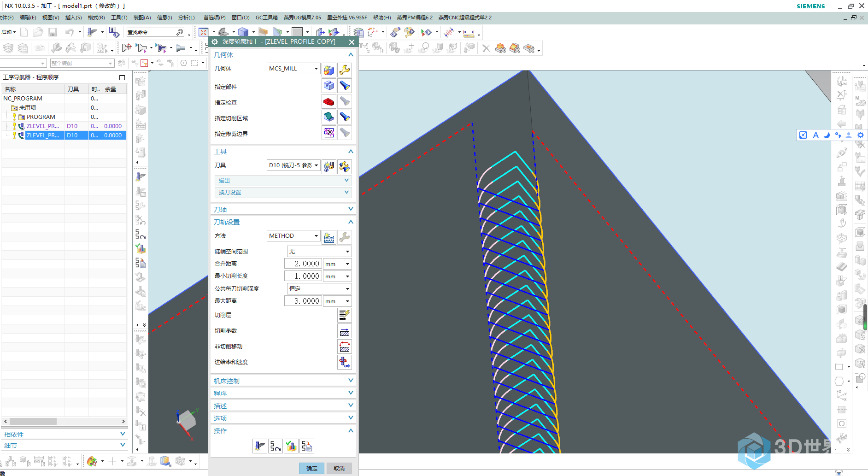Open the 启动 start menu button
This screenshot has width=868, height=476.
8,32
